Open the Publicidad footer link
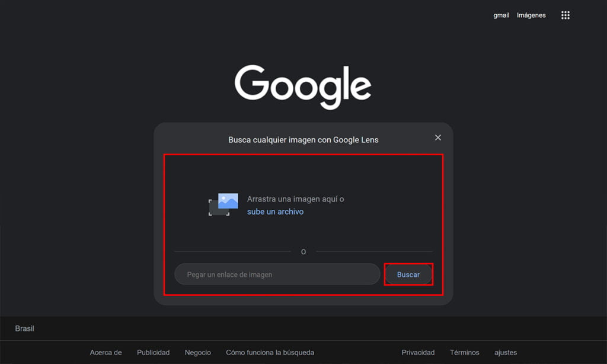The image size is (607, 364). pyautogui.click(x=154, y=352)
